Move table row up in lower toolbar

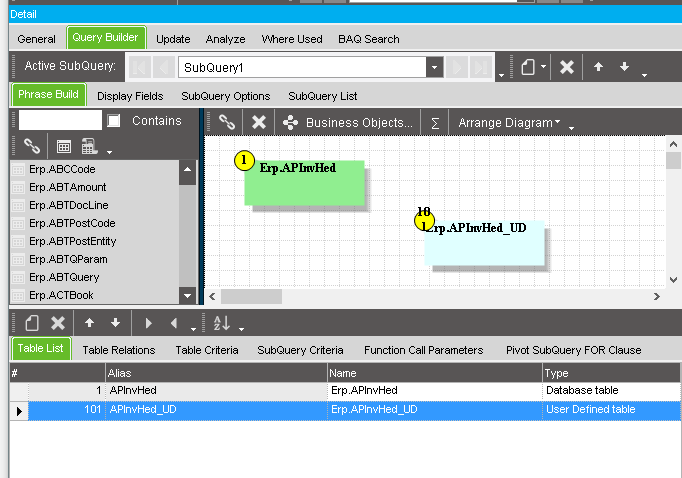coord(90,323)
